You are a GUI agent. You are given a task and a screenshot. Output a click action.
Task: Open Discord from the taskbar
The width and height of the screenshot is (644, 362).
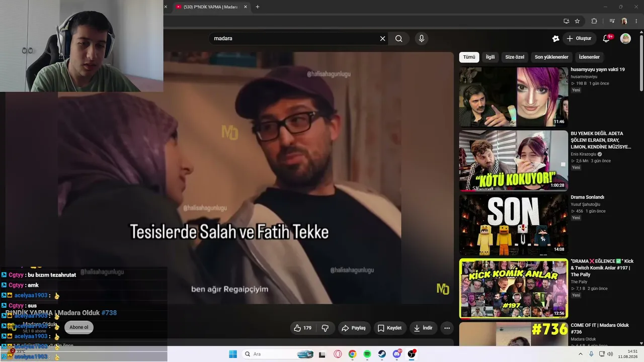[x=397, y=354]
